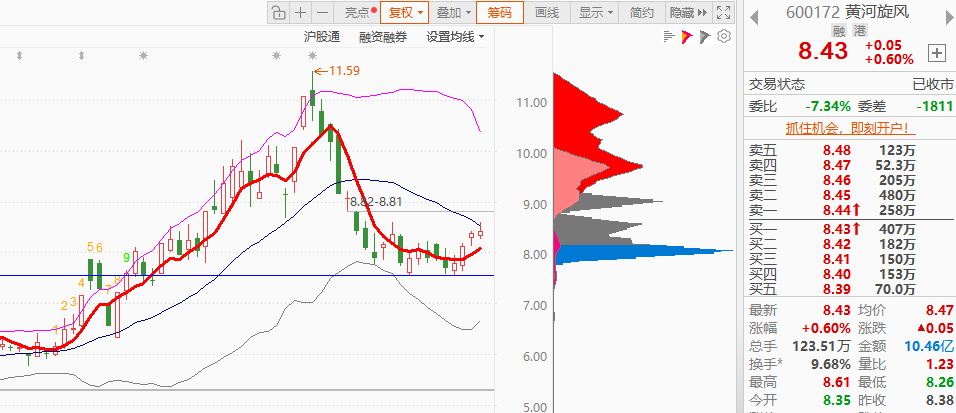This screenshot has height=413, width=956.
Task: Click the 最高 8.61 value
Action: (836, 383)
